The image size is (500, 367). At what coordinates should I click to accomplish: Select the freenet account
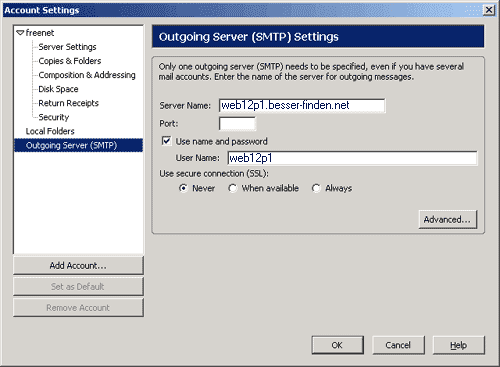coord(40,33)
